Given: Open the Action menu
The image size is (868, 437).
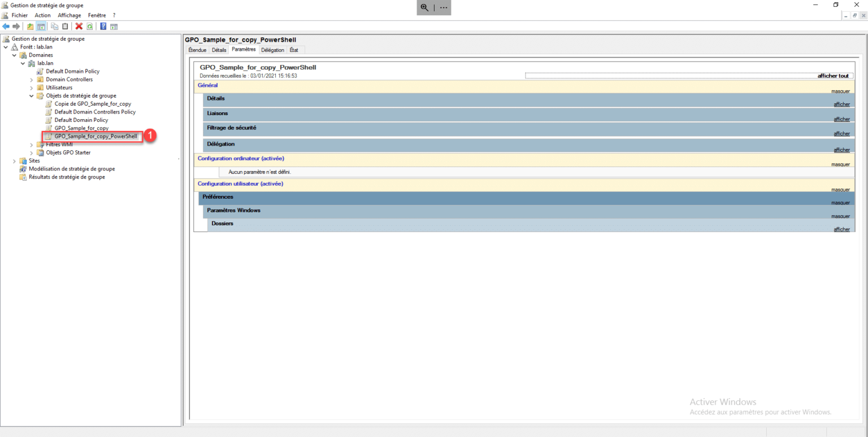Looking at the screenshot, I should 42,15.
